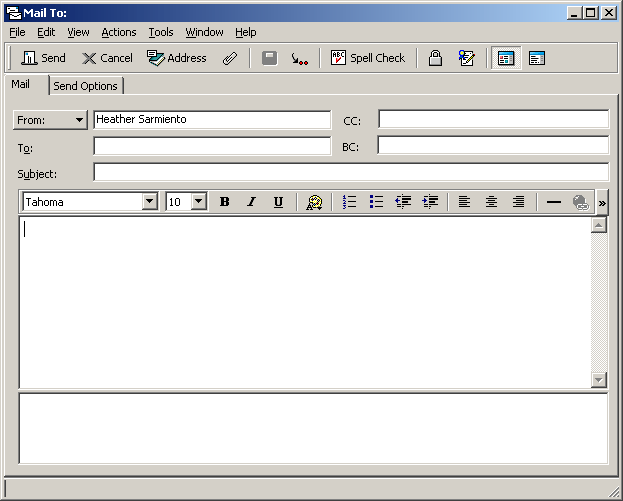Switch to Send Options tab

pos(85,86)
